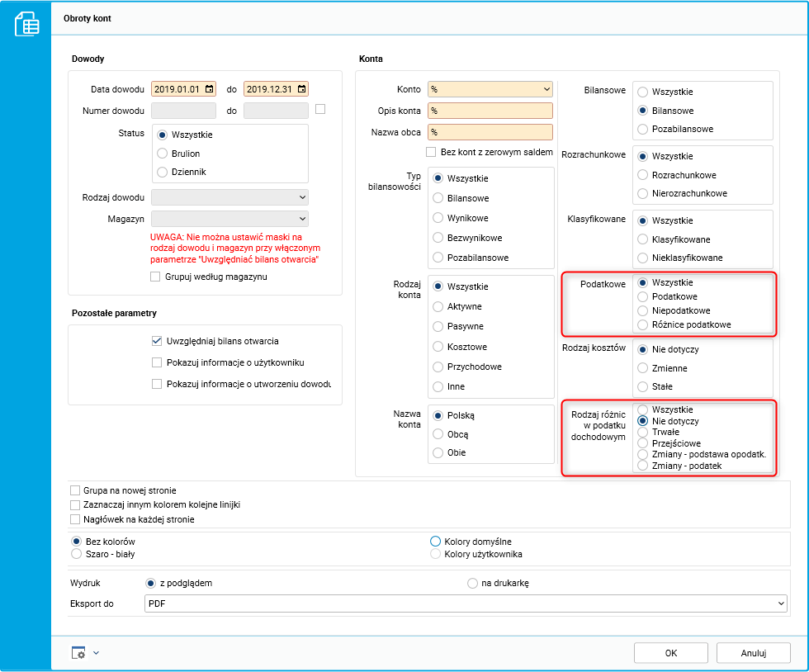
Task: Choose Obie account name option
Action: tap(438, 452)
